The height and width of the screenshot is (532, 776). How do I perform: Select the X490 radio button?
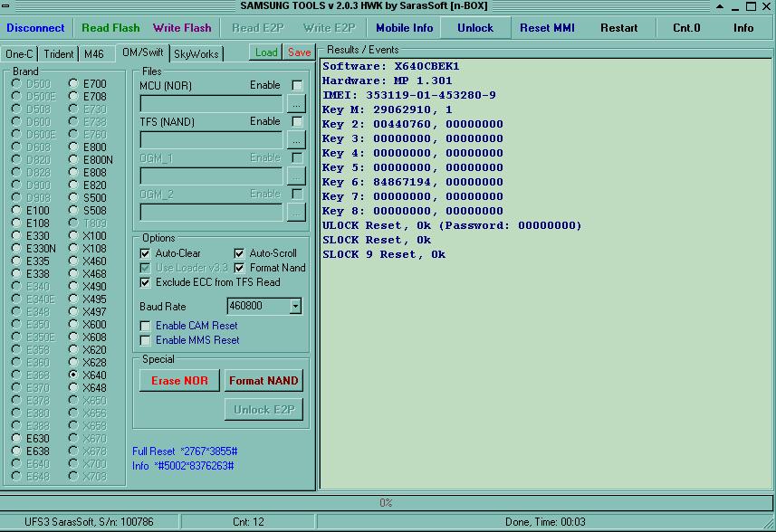pos(73,286)
